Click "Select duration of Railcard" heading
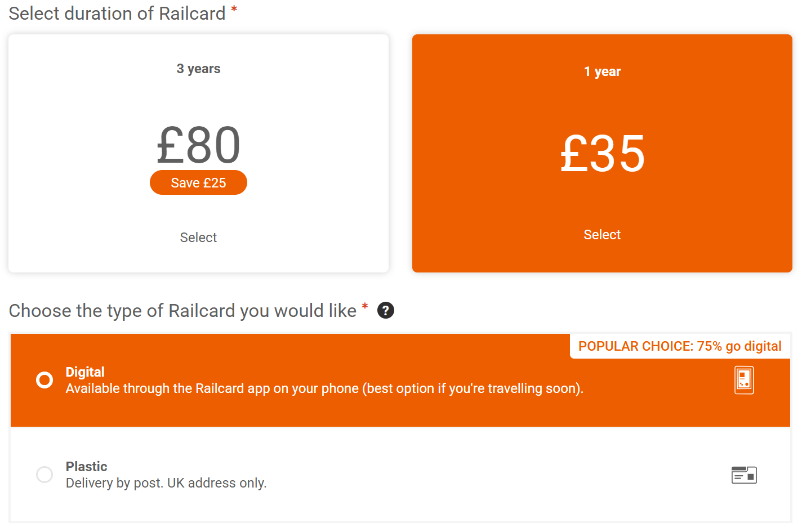 point(117,14)
